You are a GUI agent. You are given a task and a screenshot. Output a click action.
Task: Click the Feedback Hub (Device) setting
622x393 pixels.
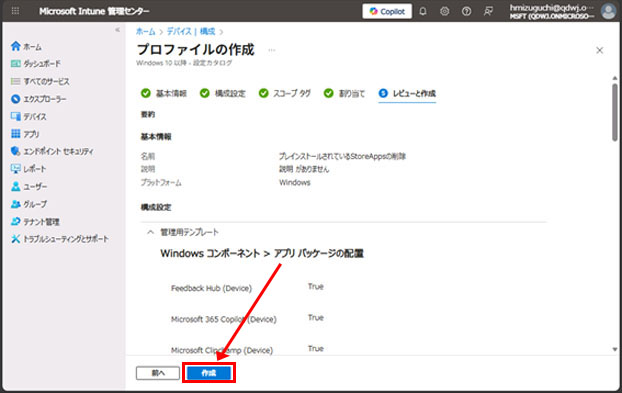[211, 288]
